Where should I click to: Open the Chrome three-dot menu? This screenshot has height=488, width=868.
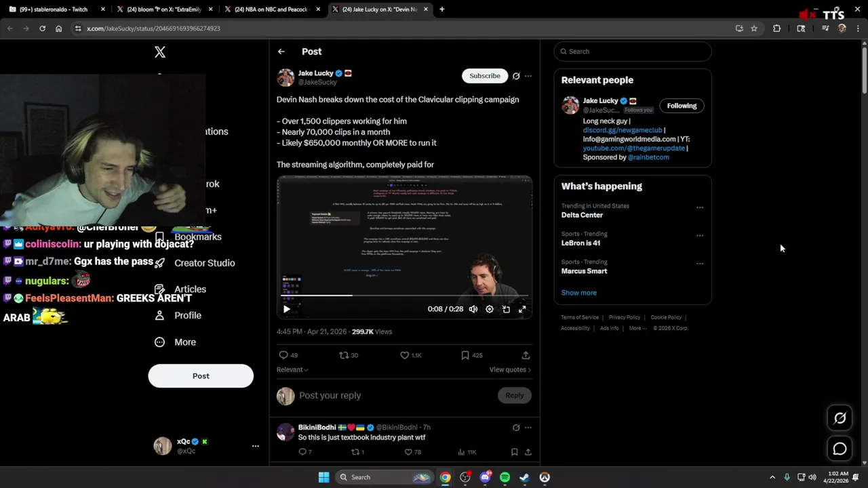pos(859,28)
